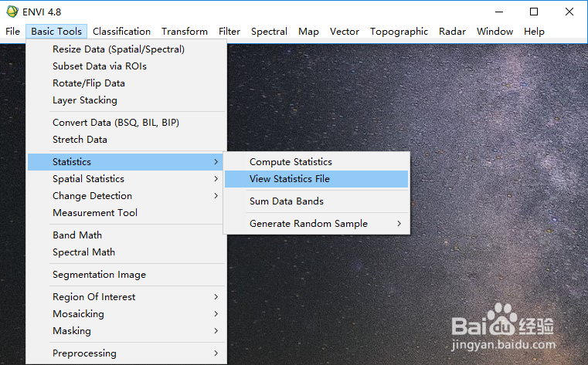Open the Spectral menu
588x365 pixels.
[x=269, y=32]
